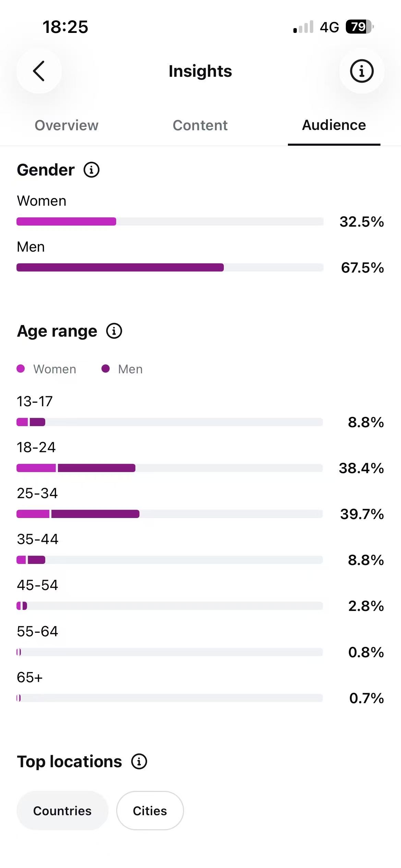Tap the 25-34 age range bar

(170, 514)
